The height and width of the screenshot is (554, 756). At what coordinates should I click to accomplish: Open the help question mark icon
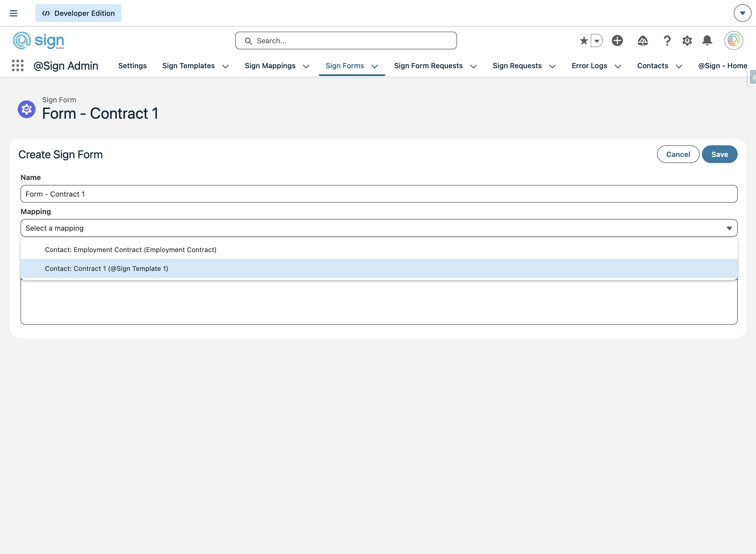tap(667, 40)
